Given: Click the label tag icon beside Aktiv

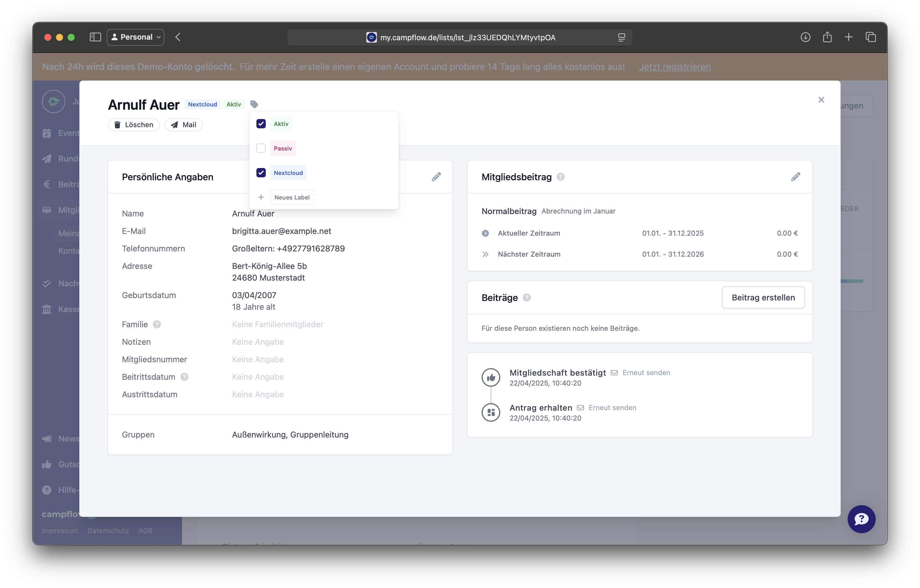Looking at the screenshot, I should pos(254,104).
